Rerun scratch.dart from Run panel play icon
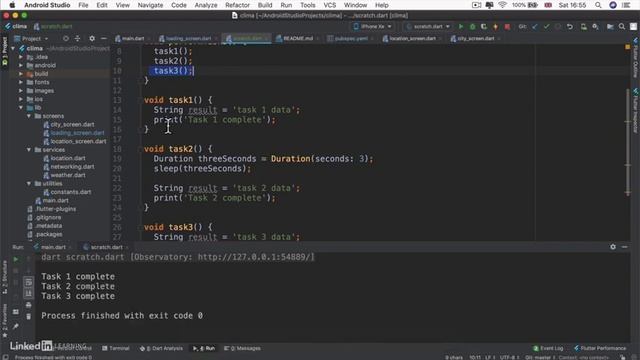This screenshot has height=360, width=640. pyautogui.click(x=16, y=259)
